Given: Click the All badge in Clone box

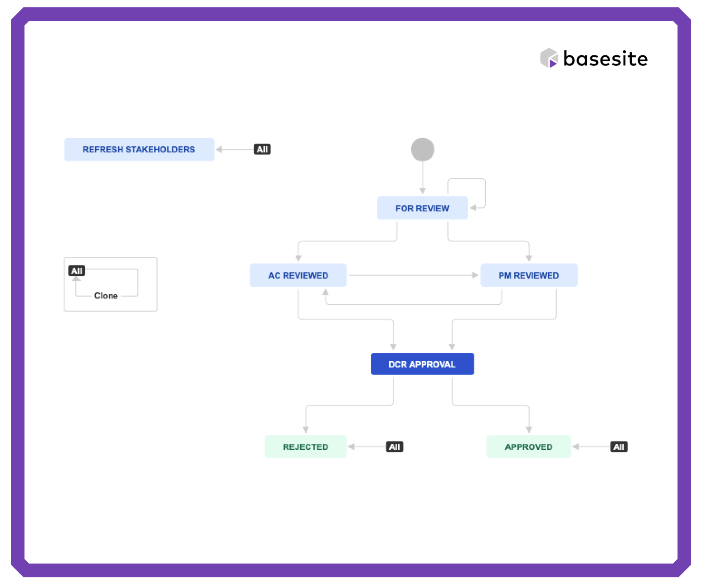Looking at the screenshot, I should 77,271.
